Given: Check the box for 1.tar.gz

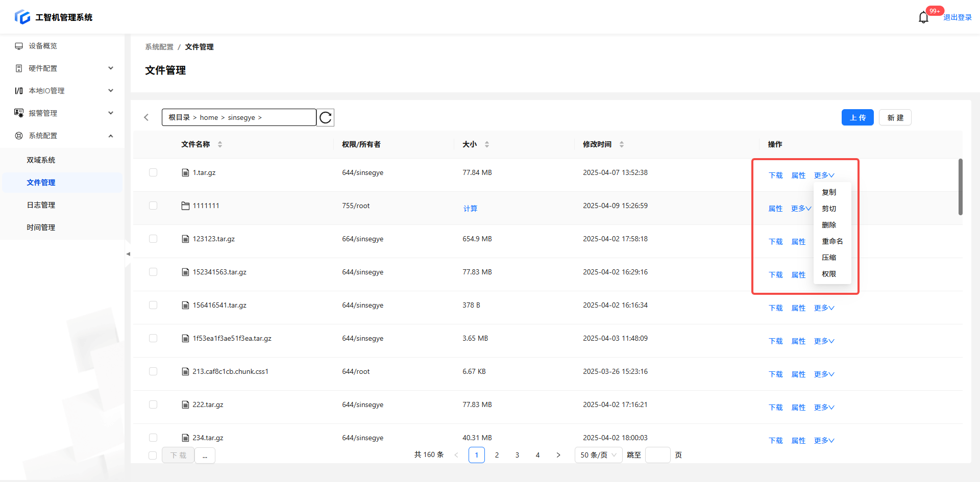Looking at the screenshot, I should pos(153,173).
